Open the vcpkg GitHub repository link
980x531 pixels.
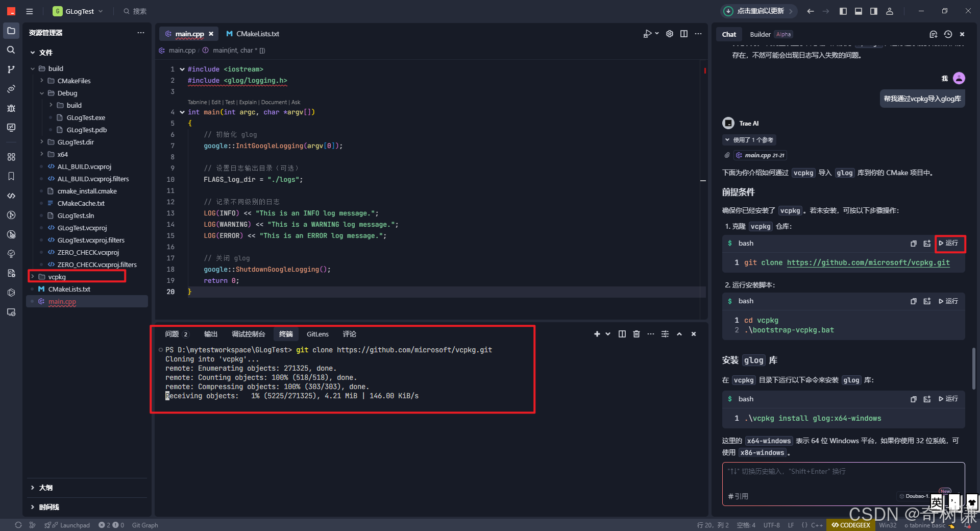[868, 262]
